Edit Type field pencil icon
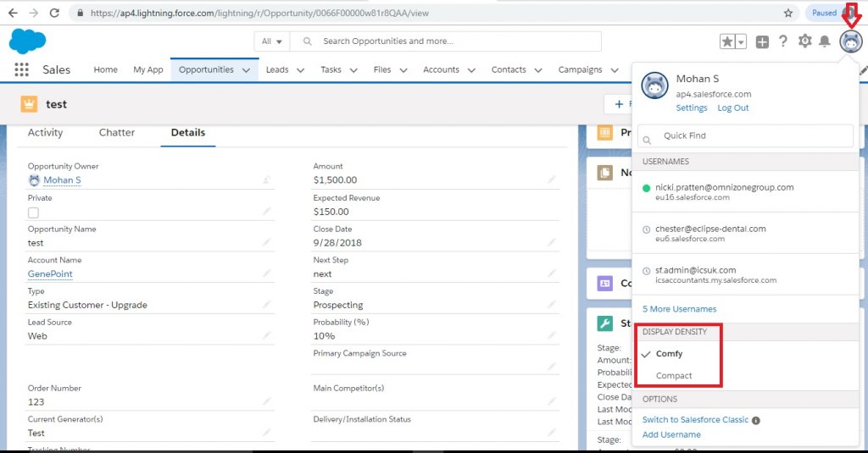This screenshot has height=453, width=868. click(x=267, y=304)
